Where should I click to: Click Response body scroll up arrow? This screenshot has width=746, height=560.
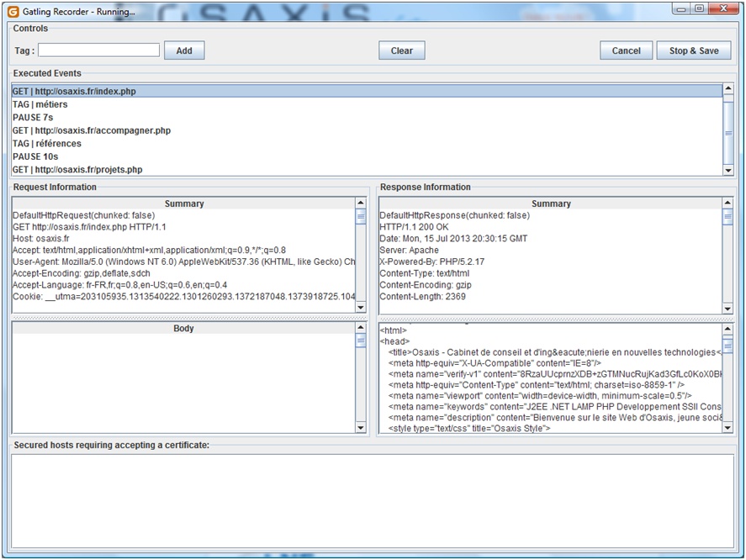[727, 329]
